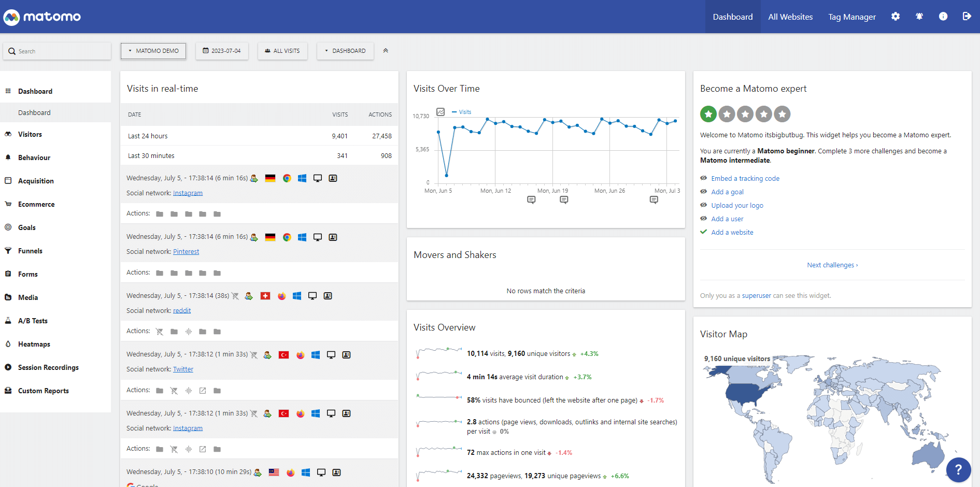Open the info icon in header
980x487 pixels.
(943, 17)
